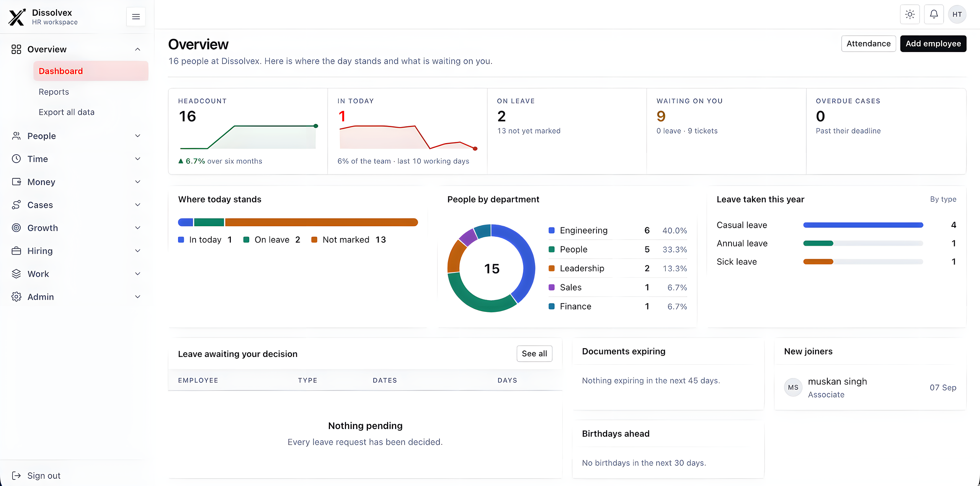980x486 pixels.
Task: Click the Finance teal legend swatch
Action: point(552,307)
